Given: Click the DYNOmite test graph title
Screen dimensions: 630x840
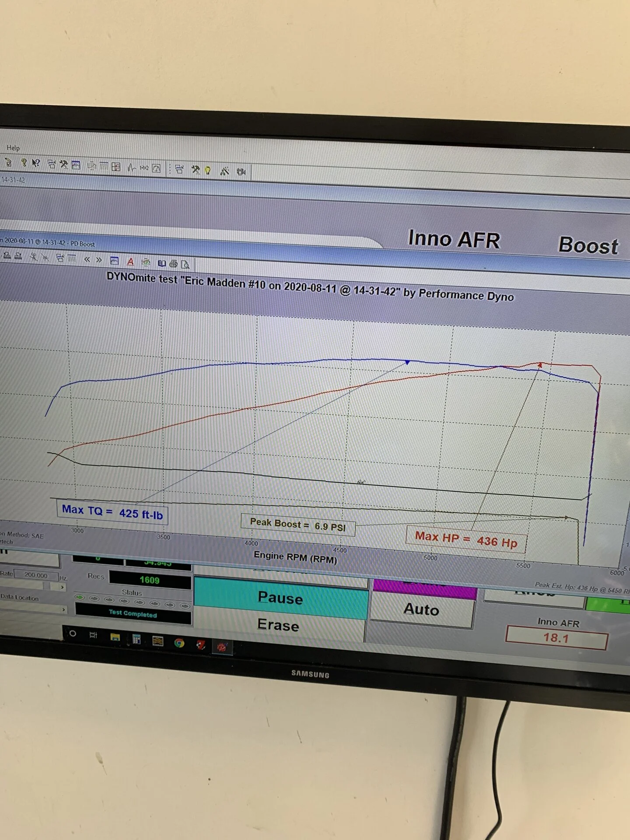Looking at the screenshot, I should click(x=310, y=287).
